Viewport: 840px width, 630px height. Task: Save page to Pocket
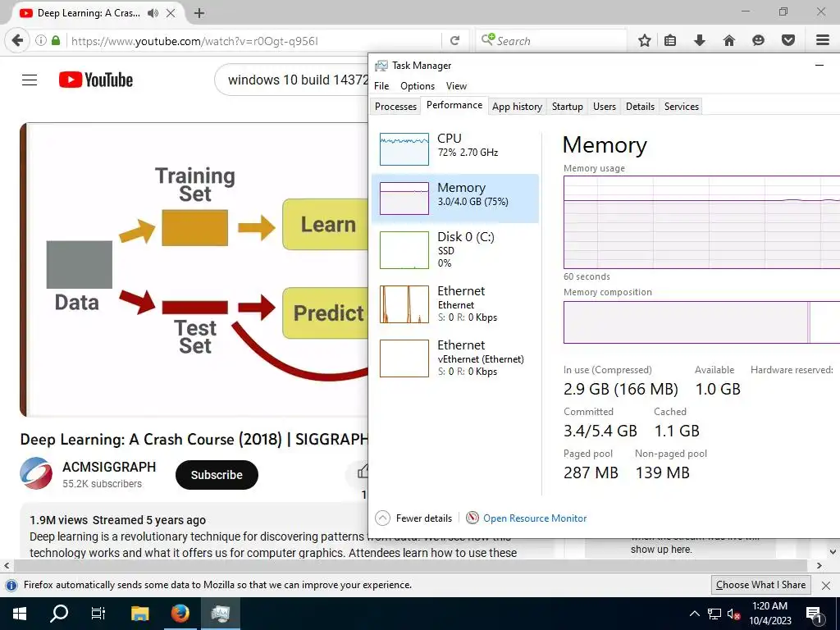(x=788, y=41)
